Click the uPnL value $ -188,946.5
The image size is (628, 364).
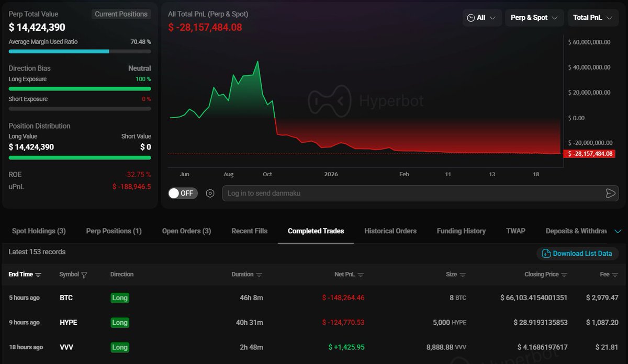click(132, 187)
